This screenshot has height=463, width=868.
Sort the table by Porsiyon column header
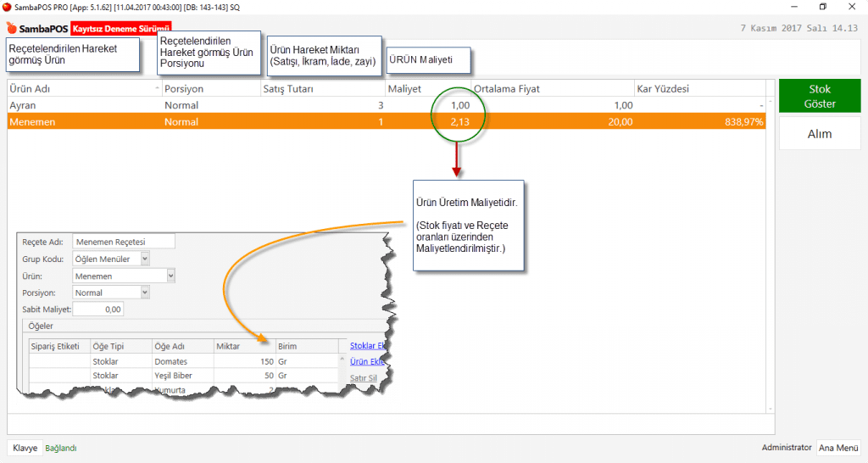coord(184,89)
